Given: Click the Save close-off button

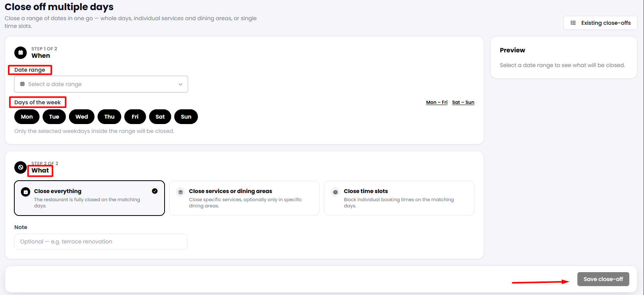Looking at the screenshot, I should 603,279.
